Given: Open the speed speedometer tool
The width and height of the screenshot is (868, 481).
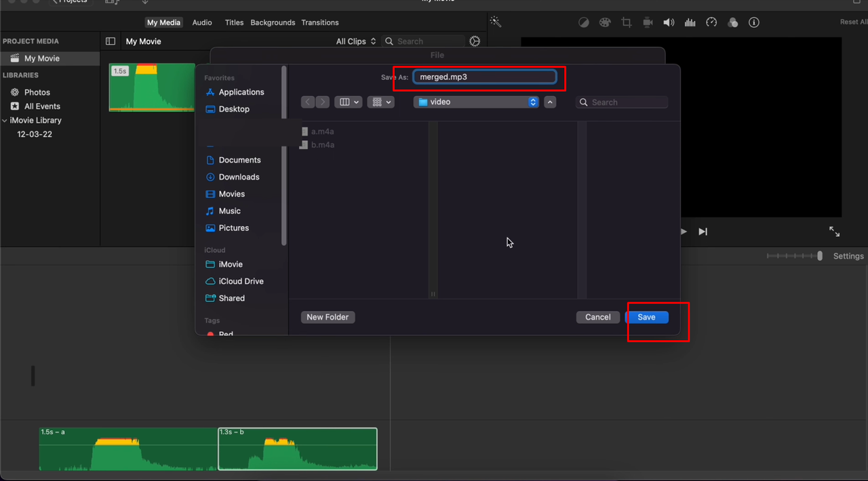Looking at the screenshot, I should [711, 22].
